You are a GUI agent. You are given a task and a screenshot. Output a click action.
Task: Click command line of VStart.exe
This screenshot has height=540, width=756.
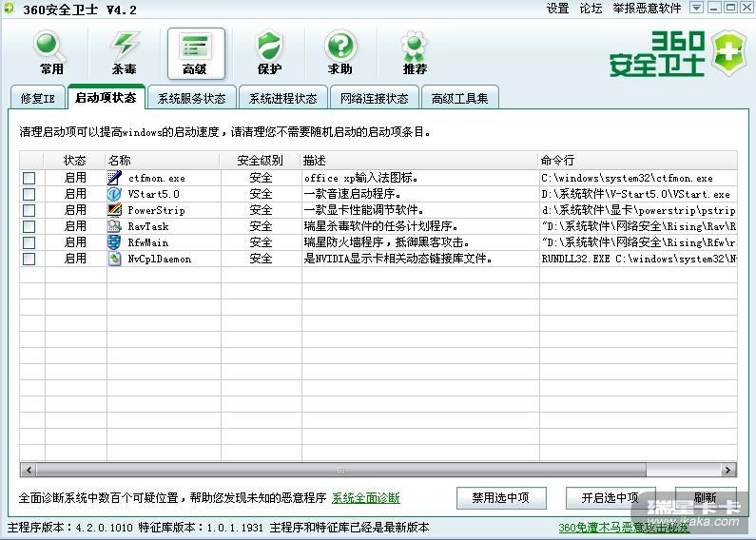point(635,194)
